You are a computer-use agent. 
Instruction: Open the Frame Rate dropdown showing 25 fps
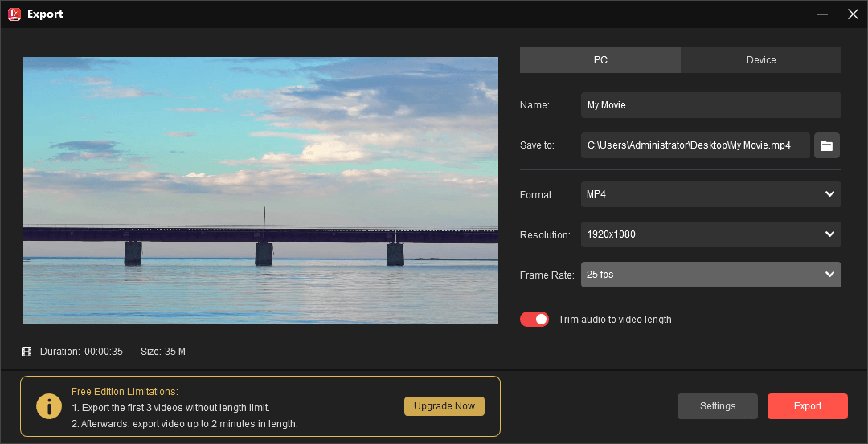coord(710,275)
